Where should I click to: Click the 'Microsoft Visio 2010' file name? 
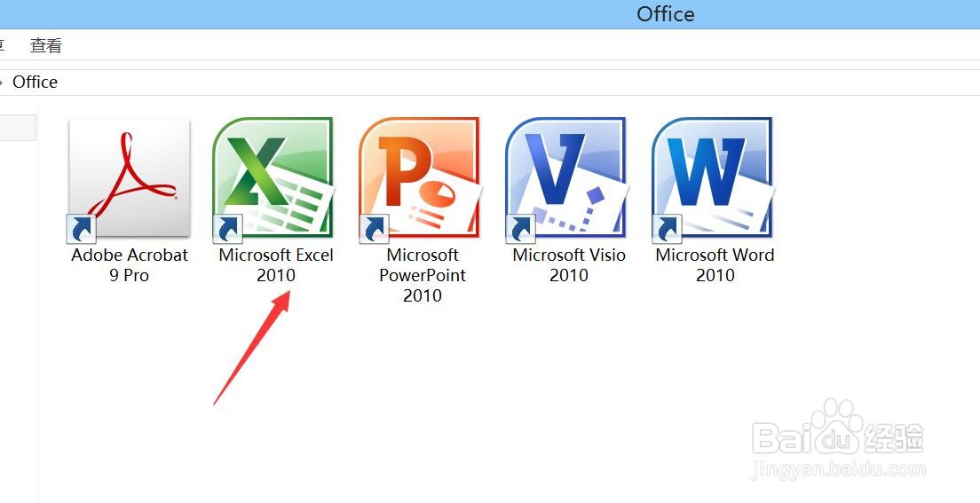pyautogui.click(x=569, y=265)
